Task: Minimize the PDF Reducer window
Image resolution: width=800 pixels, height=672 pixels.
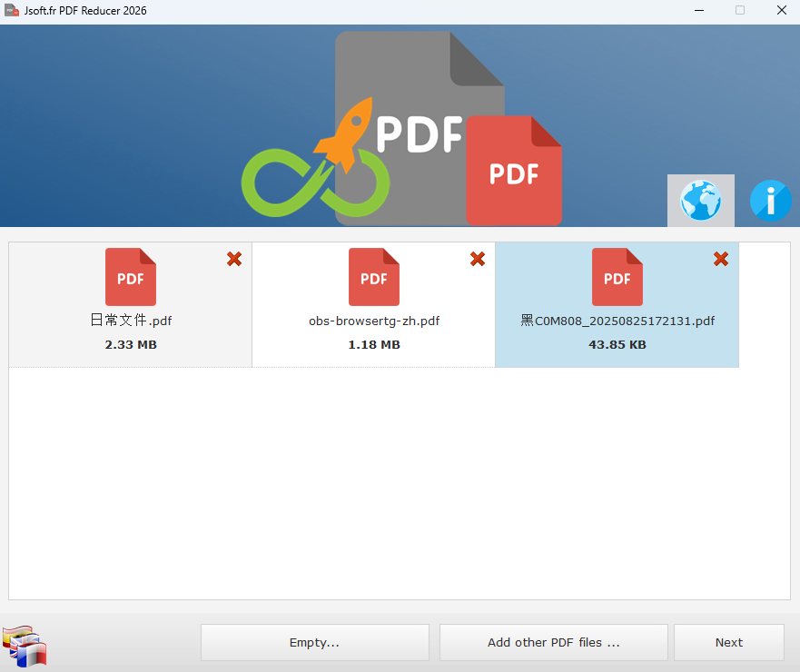Action: click(x=698, y=11)
